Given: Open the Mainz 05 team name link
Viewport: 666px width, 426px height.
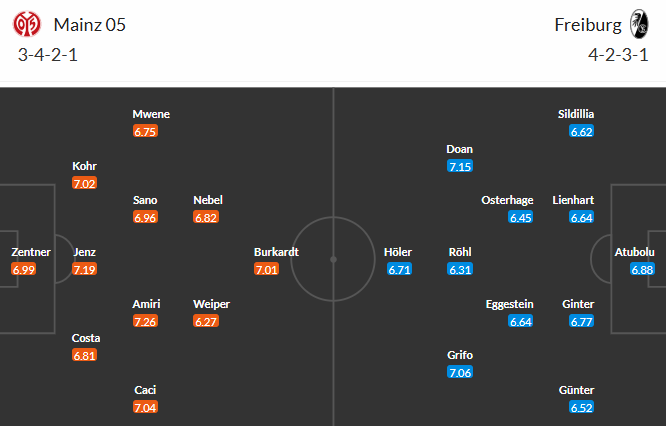Looking at the screenshot, I should tap(89, 24).
